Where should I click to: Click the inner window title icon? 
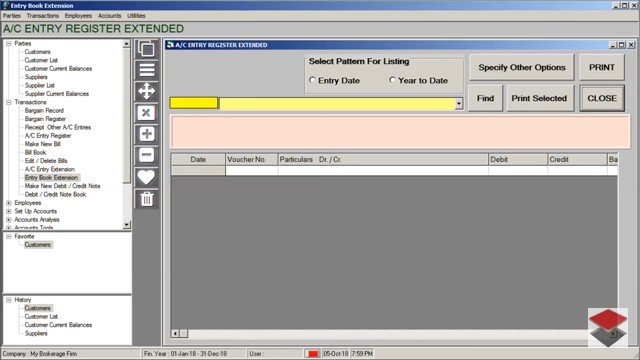pos(170,45)
